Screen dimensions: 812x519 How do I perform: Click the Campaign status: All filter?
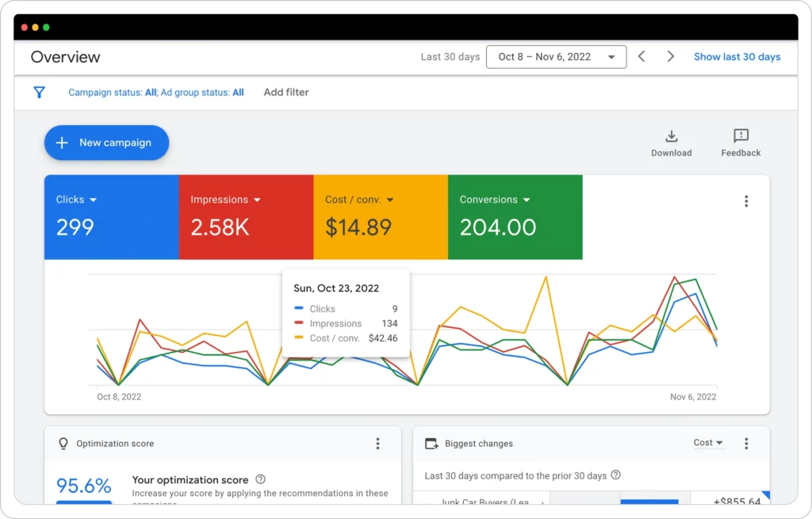point(112,93)
